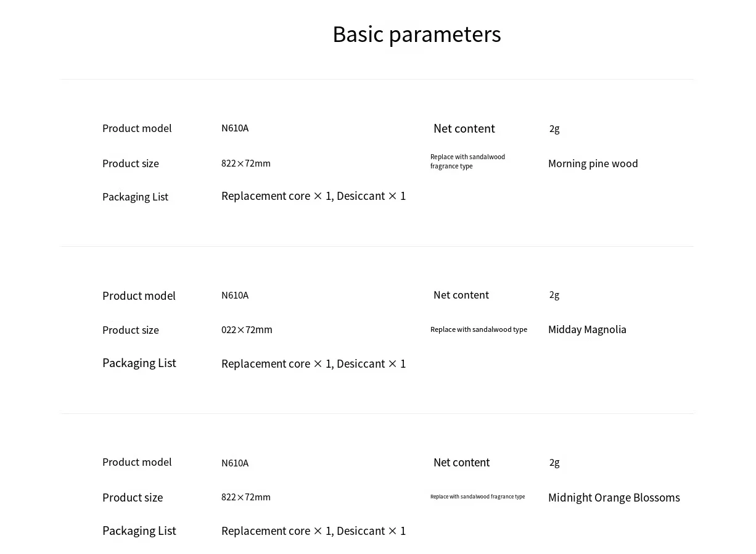
Task: Click "Product model" label in Midnight Orange Blossoms section
Action: pos(137,462)
